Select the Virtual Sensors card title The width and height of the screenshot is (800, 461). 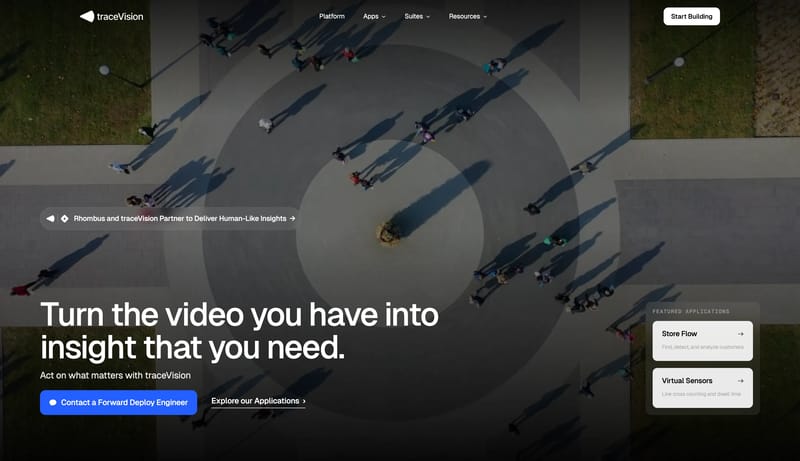pyautogui.click(x=687, y=381)
